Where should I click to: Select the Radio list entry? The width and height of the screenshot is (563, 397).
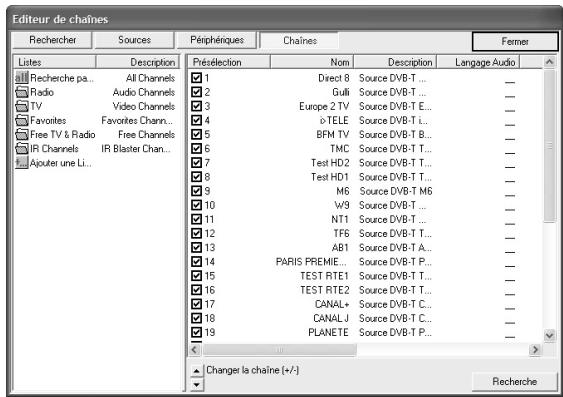[x=42, y=92]
